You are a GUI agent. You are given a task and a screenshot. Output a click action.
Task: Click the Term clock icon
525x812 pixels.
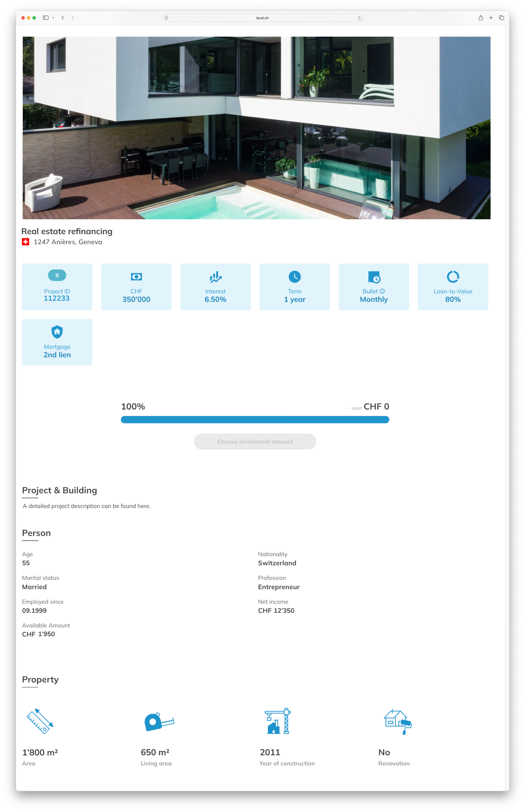point(294,277)
